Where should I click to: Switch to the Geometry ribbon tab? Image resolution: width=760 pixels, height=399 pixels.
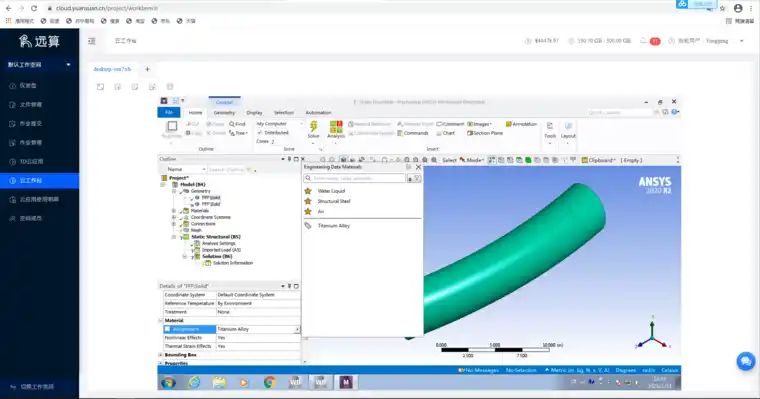click(x=224, y=112)
